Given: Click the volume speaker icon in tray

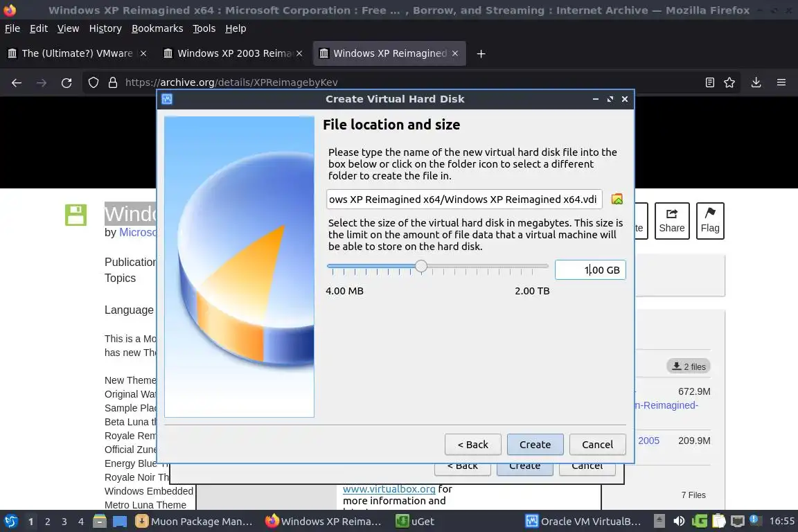Looking at the screenshot, I should (x=679, y=522).
